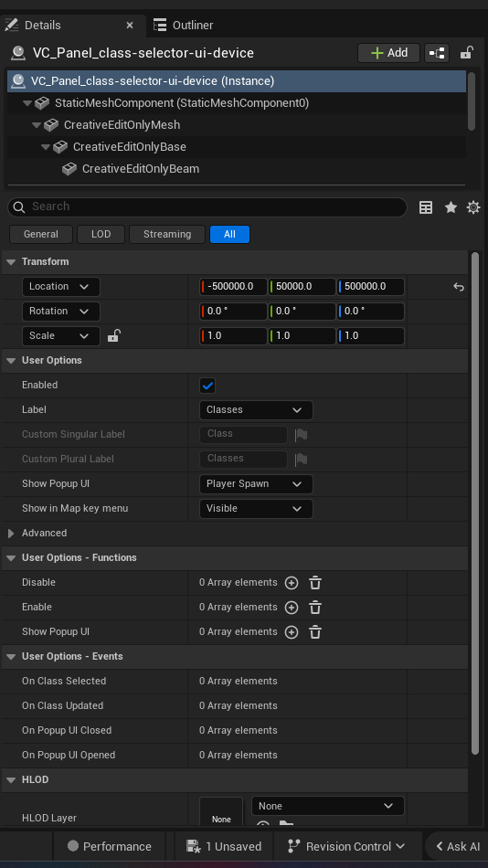
Task: Open the Rotation type dropdown
Action: (61, 311)
